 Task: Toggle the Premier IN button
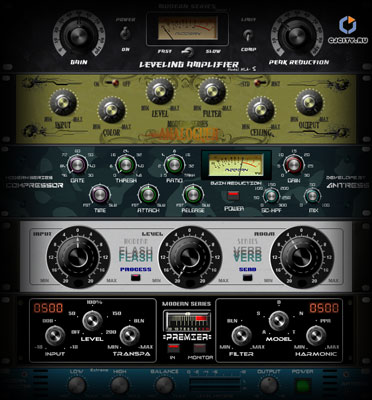[x=173, y=349]
